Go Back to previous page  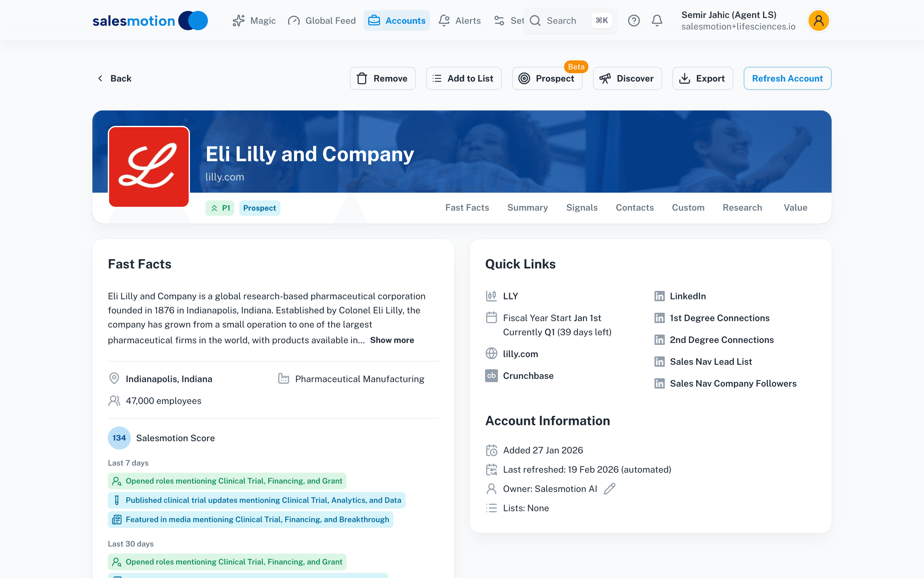115,78
